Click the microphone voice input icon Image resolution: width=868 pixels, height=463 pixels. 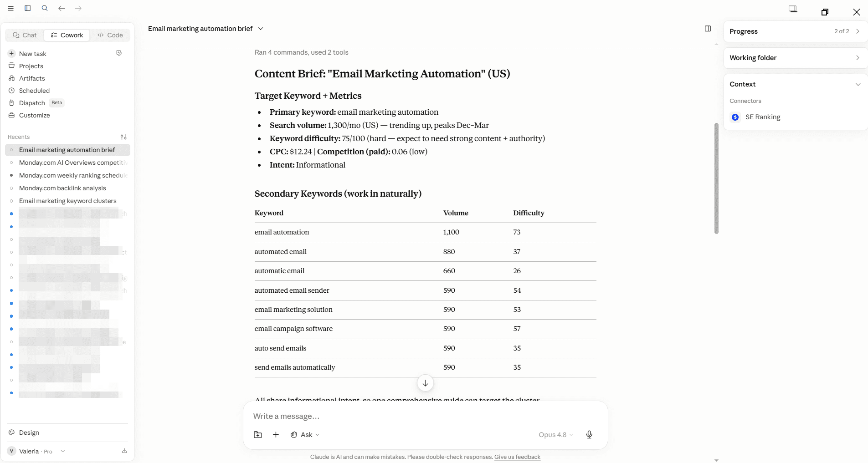[589, 435]
